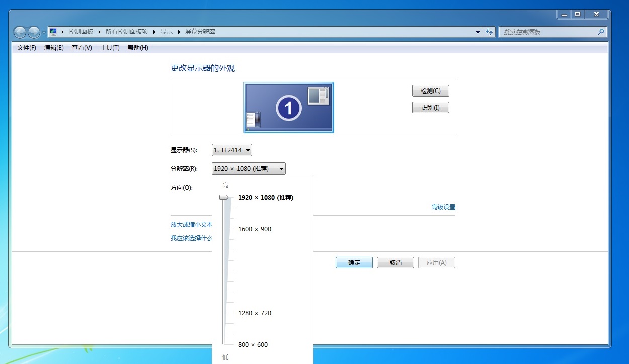Screen dimensions: 629x364
Task: Open the 编辑(E) menu
Action: click(x=54, y=48)
